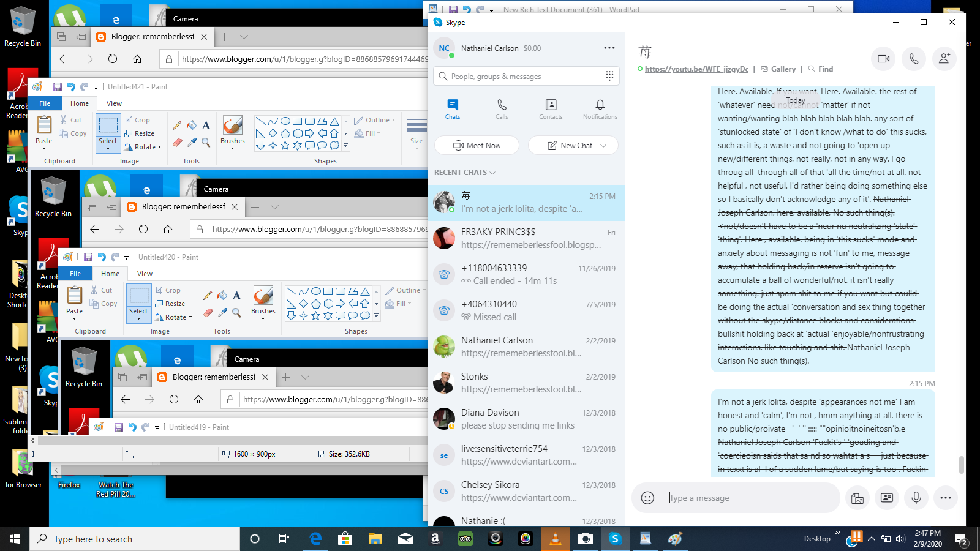
Task: Select Fill bucket tool in Untitled421 Paint
Action: [x=192, y=126]
